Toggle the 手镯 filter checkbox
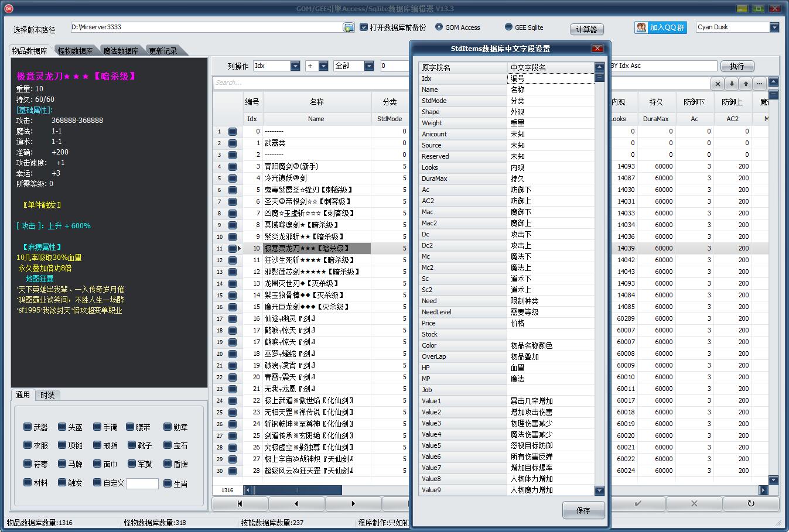 (97, 427)
